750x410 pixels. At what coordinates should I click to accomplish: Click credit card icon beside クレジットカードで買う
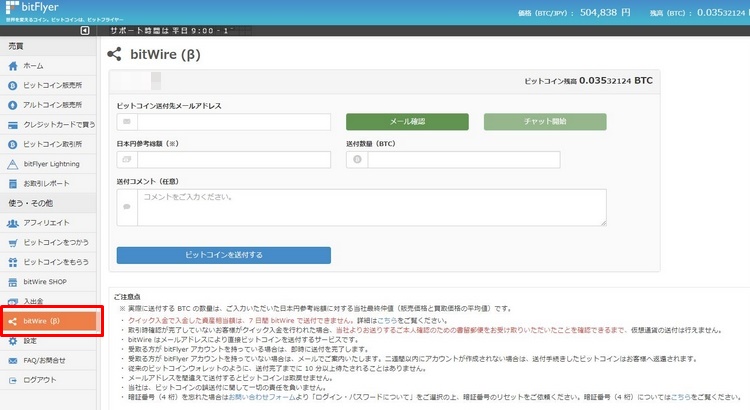(13, 125)
